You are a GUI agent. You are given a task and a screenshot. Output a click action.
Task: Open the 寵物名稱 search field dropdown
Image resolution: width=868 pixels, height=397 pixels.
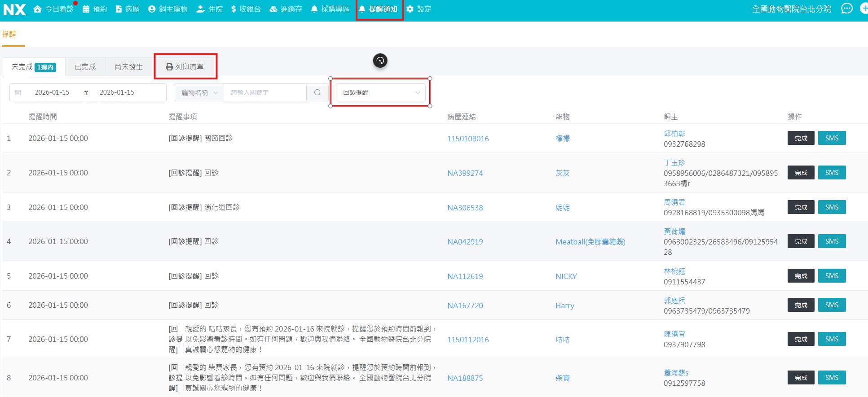[x=199, y=92]
